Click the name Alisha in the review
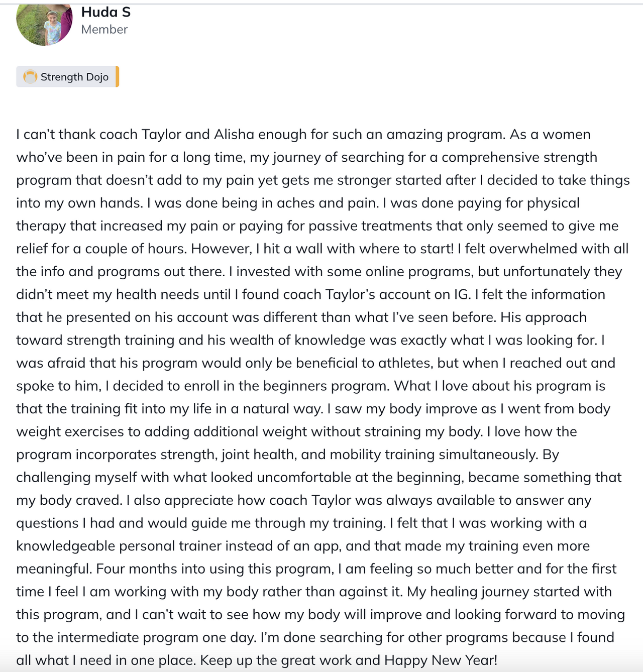Image resolution: width=643 pixels, height=672 pixels. pyautogui.click(x=235, y=135)
